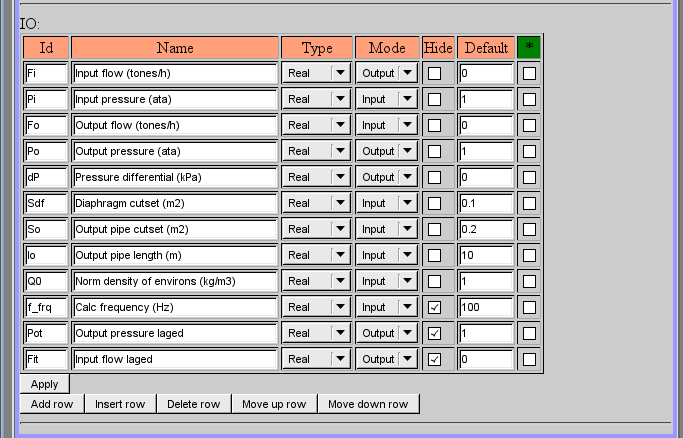
Task: Click the Id field containing Q0
Action: (x=45, y=281)
